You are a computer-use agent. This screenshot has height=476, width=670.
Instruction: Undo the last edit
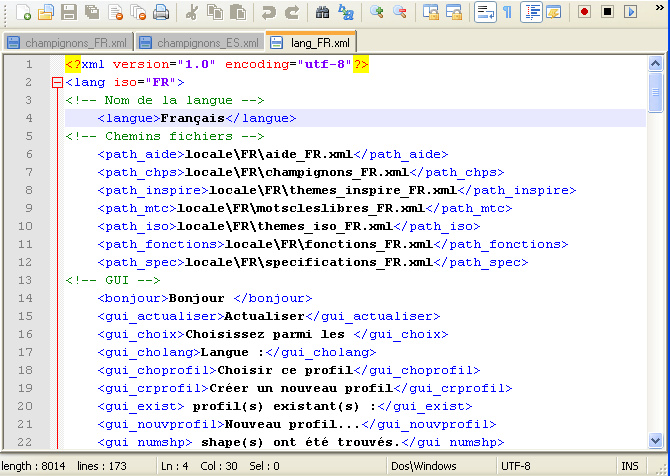(268, 13)
